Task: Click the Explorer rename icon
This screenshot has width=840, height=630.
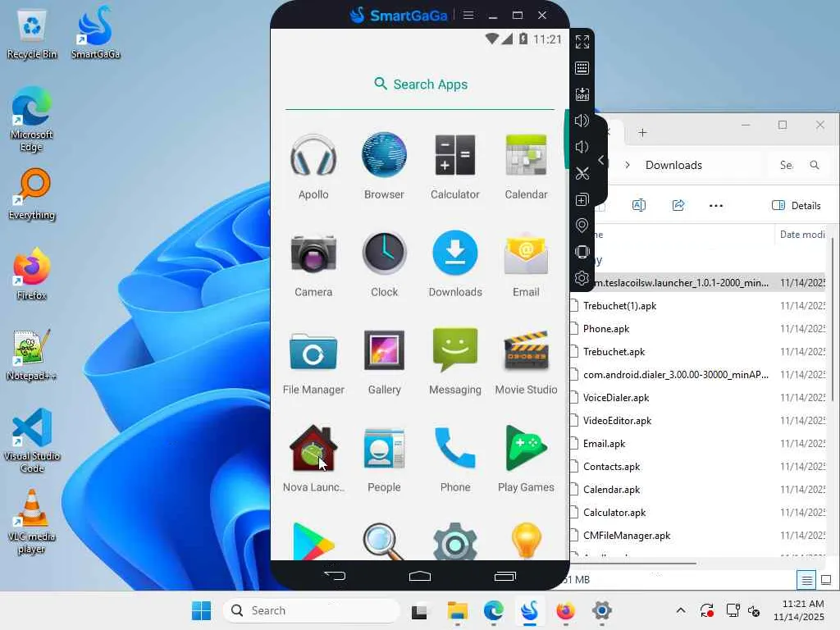Action: coord(638,205)
